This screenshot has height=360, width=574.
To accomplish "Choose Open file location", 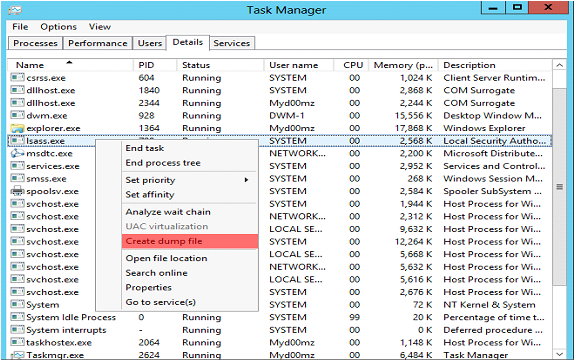I will (190, 258).
